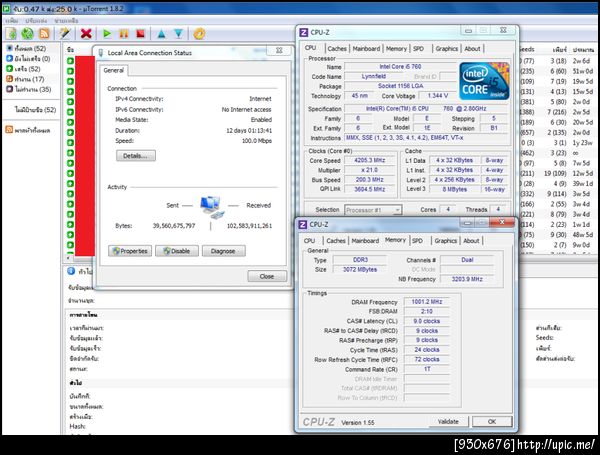Click the info icon on uTorrent General tab
Viewport: 600px width, 455px height.
point(71,271)
